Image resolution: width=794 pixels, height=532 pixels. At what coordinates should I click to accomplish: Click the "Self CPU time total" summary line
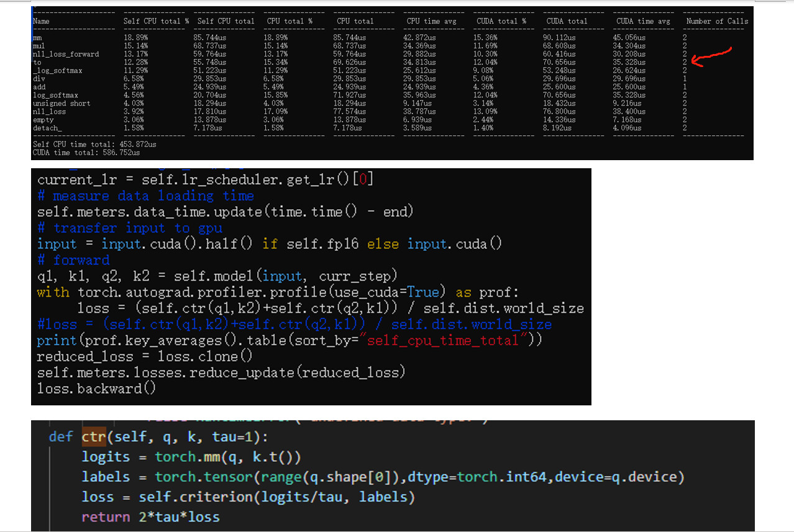pos(94,144)
